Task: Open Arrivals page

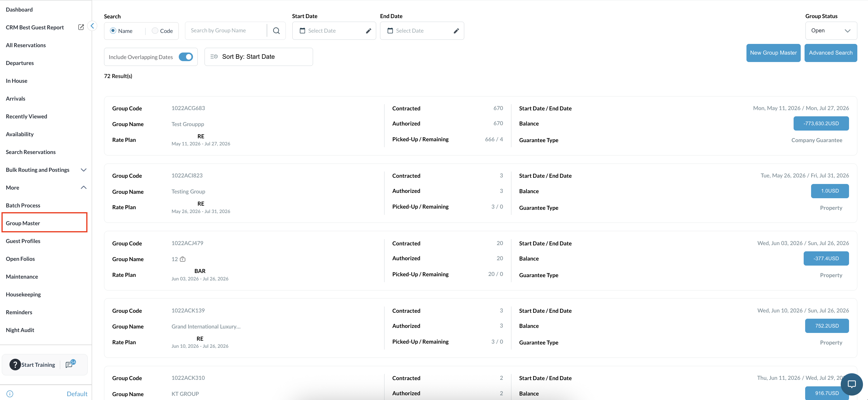Action: tap(15, 99)
